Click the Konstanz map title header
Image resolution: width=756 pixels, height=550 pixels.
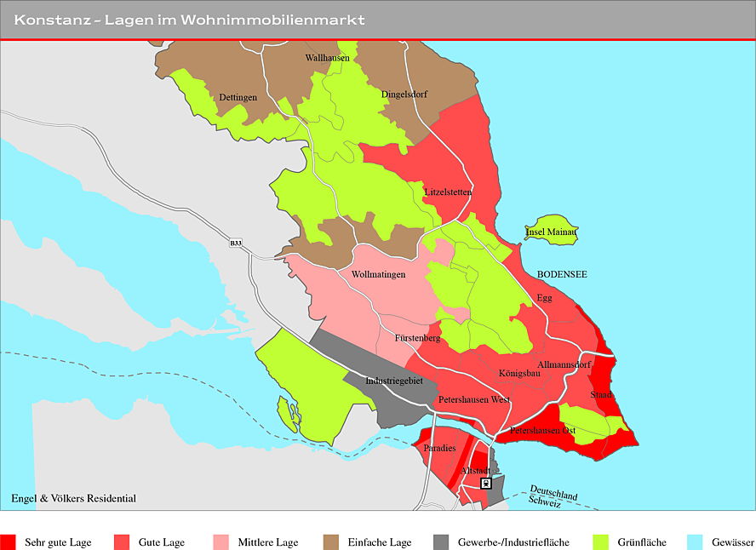[189, 20]
